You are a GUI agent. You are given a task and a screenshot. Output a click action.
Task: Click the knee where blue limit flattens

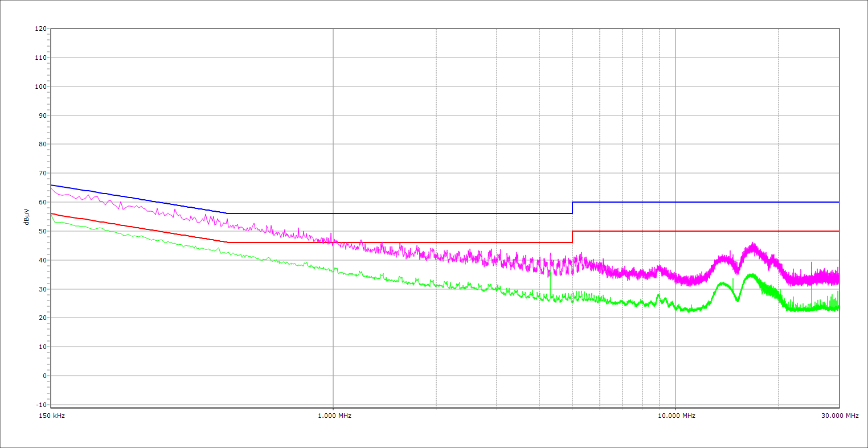(227, 213)
